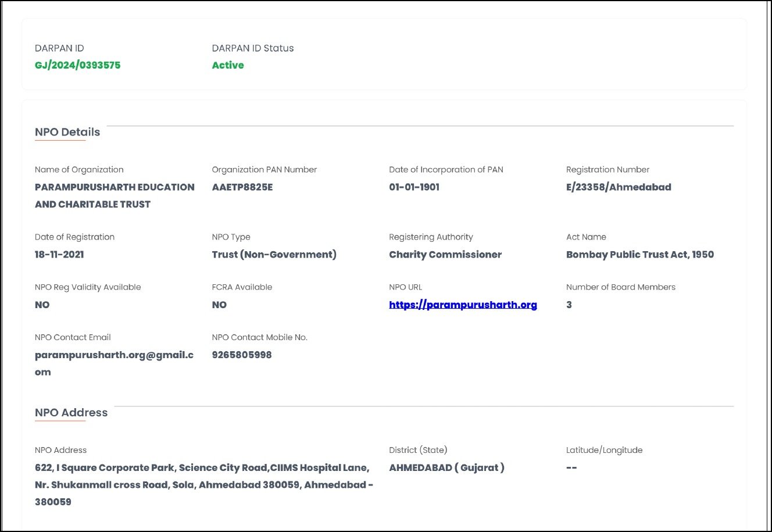
Task: Click board members count 3
Action: coord(569,305)
